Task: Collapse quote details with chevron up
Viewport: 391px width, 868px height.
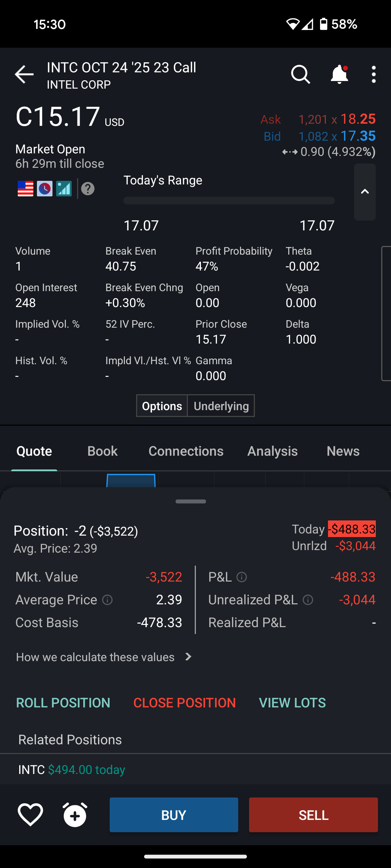Action: point(365,192)
